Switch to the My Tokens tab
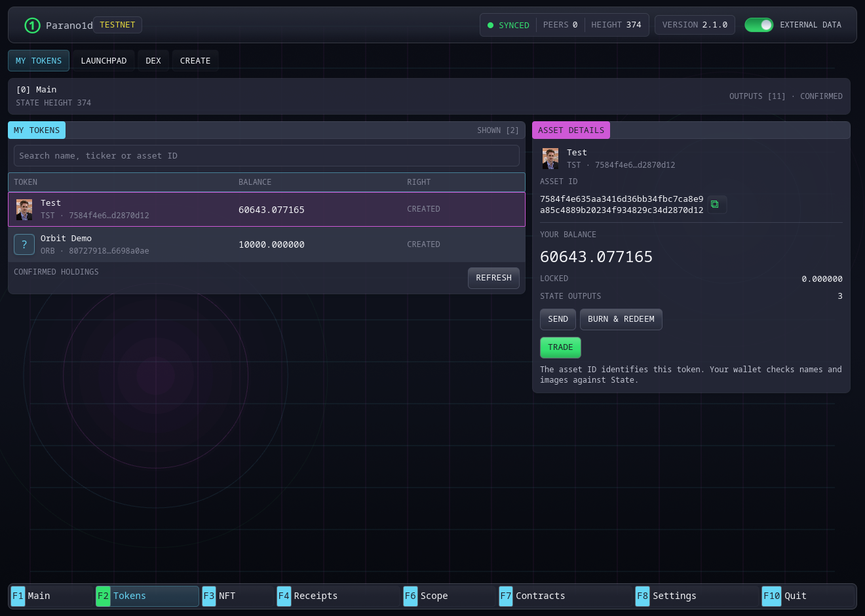 (x=39, y=61)
